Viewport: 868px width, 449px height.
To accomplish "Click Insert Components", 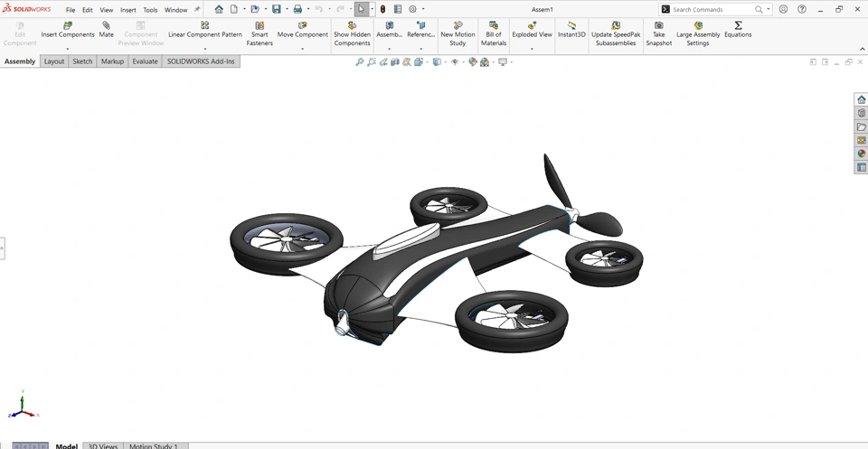I will (x=68, y=30).
